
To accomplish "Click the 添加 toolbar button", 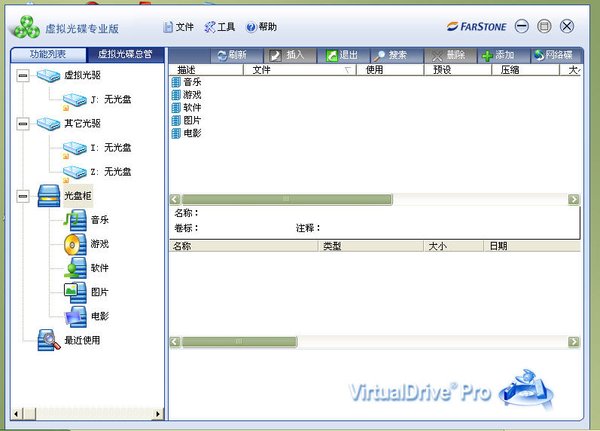I will pos(503,56).
